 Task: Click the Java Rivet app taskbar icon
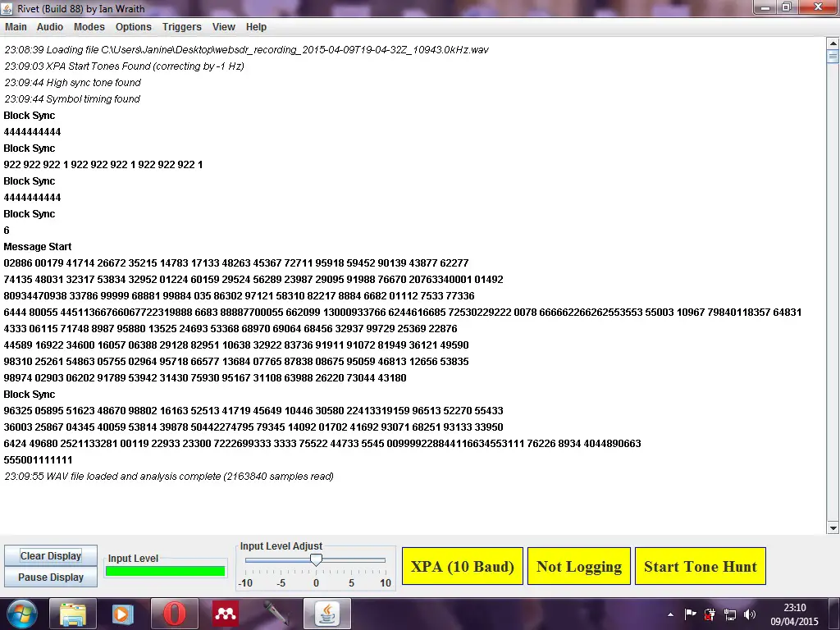click(x=327, y=614)
